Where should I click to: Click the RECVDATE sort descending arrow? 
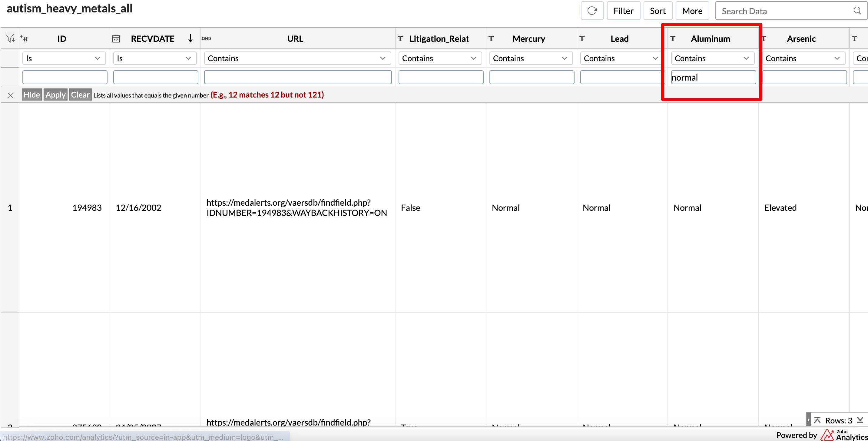190,38
